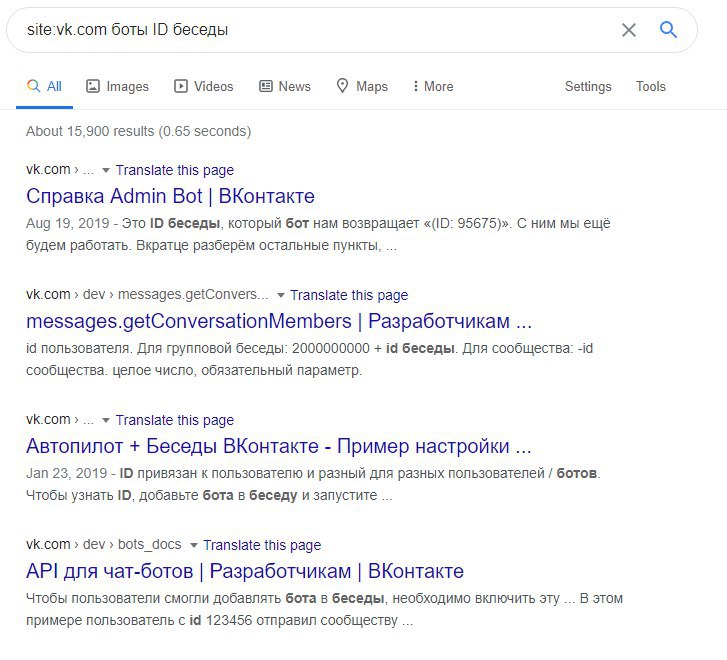
Task: Switch to the Images tab
Action: (x=117, y=86)
